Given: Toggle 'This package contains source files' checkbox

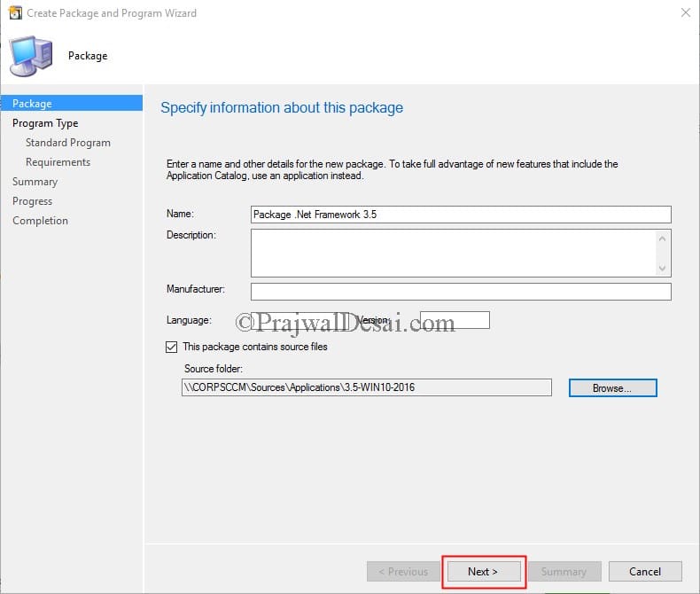Looking at the screenshot, I should coord(171,347).
